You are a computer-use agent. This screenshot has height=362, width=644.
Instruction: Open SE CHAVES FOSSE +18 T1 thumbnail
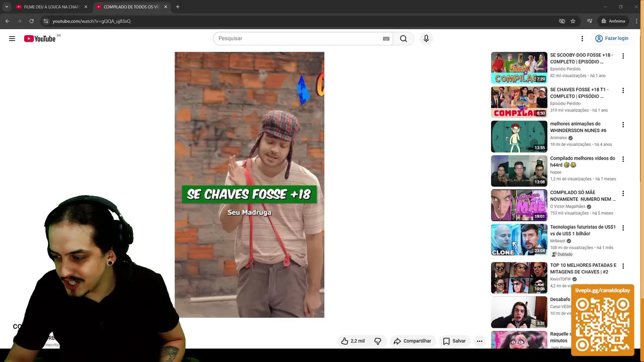(x=519, y=102)
